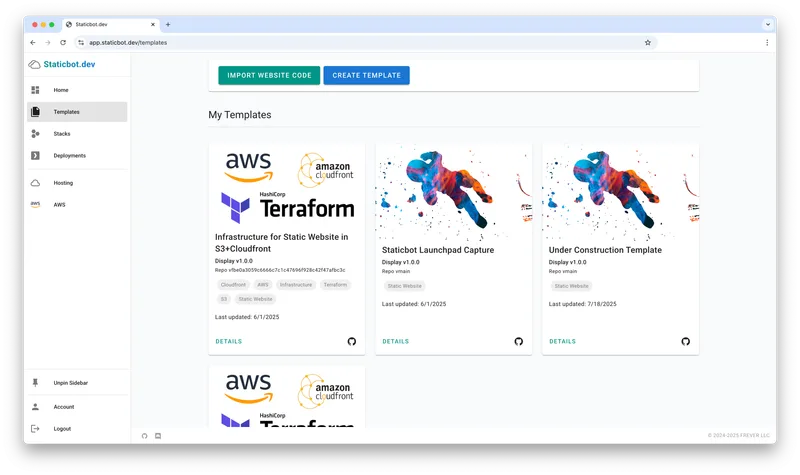
Task: Go forward using the browser forward arrow
Action: (47, 43)
